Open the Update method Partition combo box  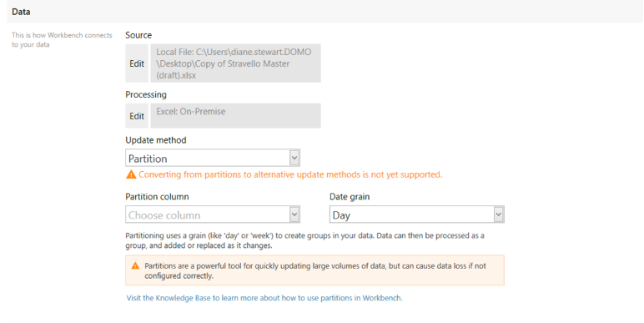pos(213,159)
